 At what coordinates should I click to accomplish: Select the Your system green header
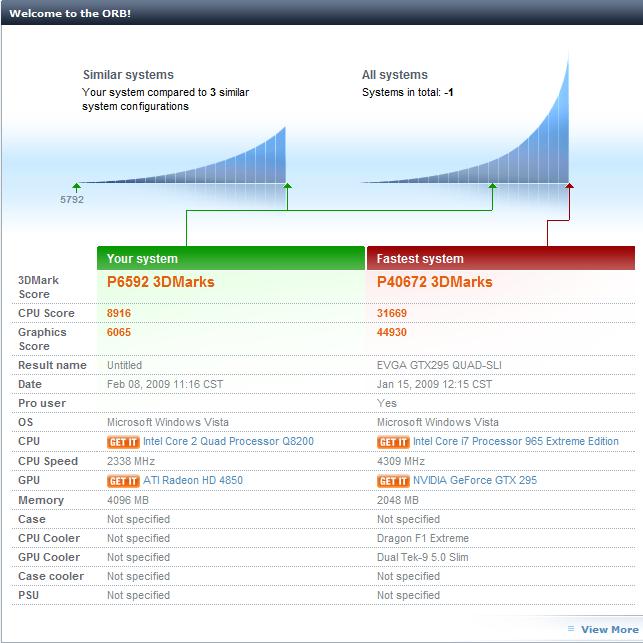pyautogui.click(x=231, y=258)
